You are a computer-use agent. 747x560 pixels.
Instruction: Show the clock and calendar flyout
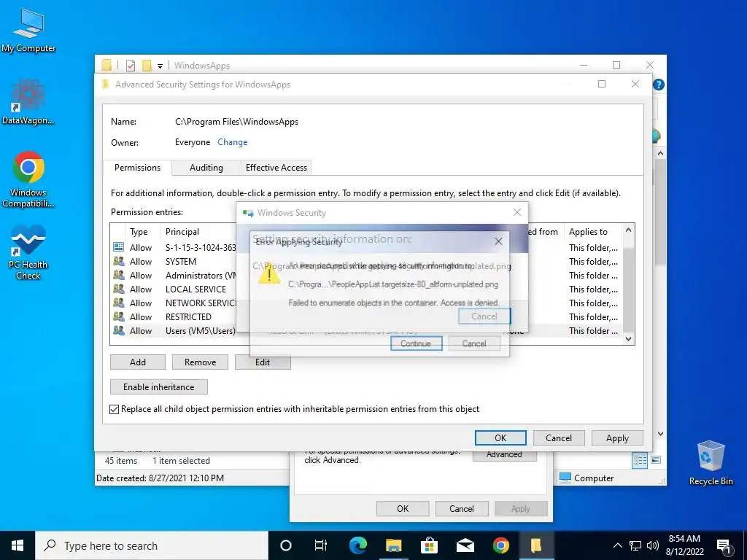click(x=684, y=545)
